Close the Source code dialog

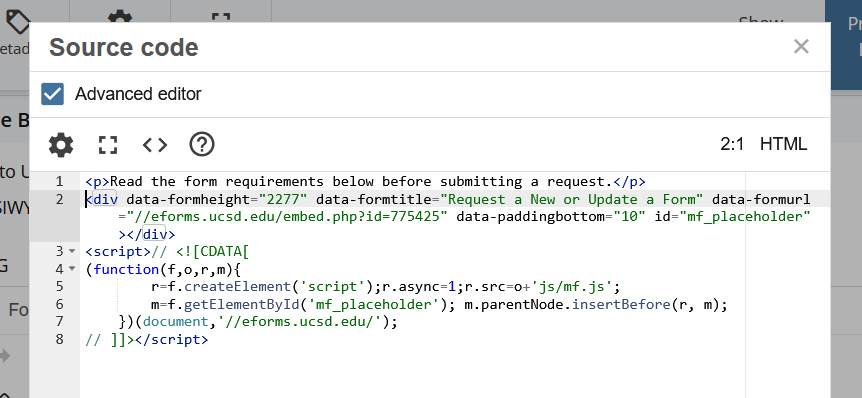point(802,47)
